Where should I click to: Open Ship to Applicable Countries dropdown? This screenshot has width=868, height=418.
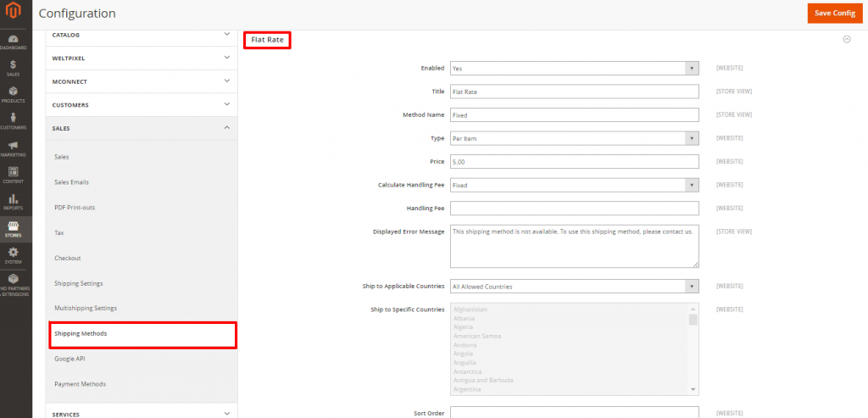click(x=575, y=287)
